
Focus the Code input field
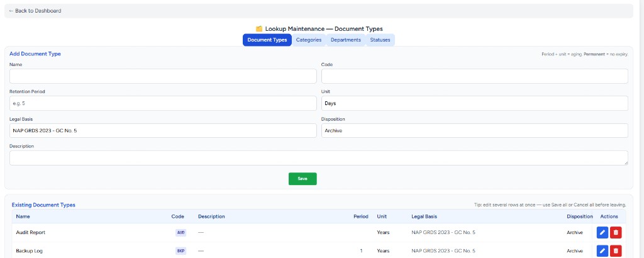pyautogui.click(x=474, y=76)
